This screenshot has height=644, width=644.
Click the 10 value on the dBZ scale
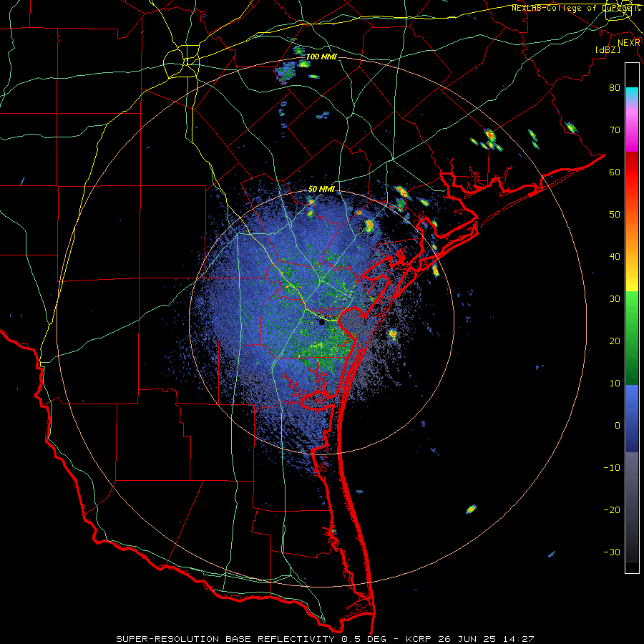click(615, 384)
